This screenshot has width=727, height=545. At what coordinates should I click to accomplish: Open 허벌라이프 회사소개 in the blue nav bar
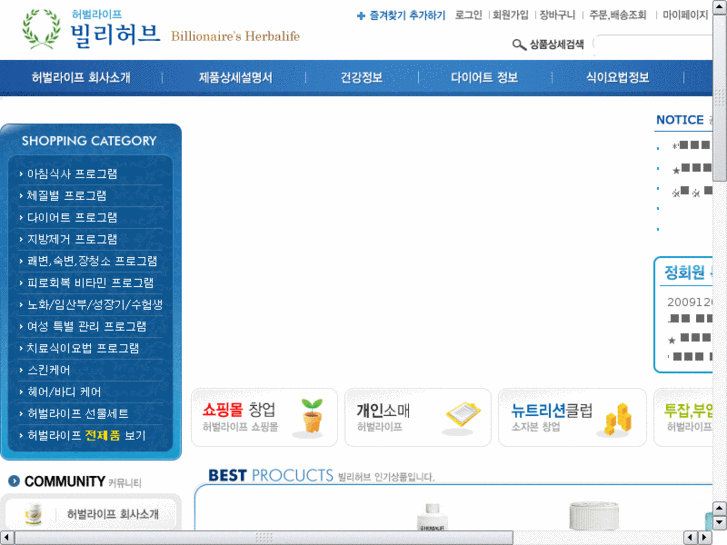[81, 77]
